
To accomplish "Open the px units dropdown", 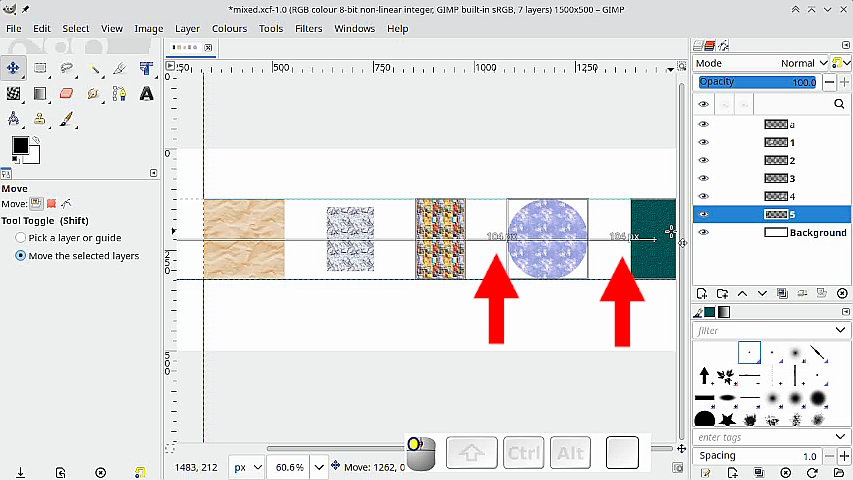I will tap(247, 467).
